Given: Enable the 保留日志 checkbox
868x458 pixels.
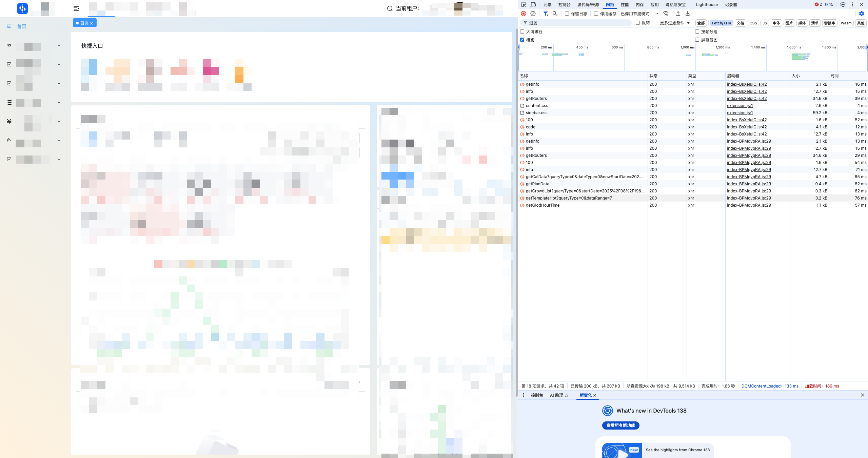Looking at the screenshot, I should (567, 14).
